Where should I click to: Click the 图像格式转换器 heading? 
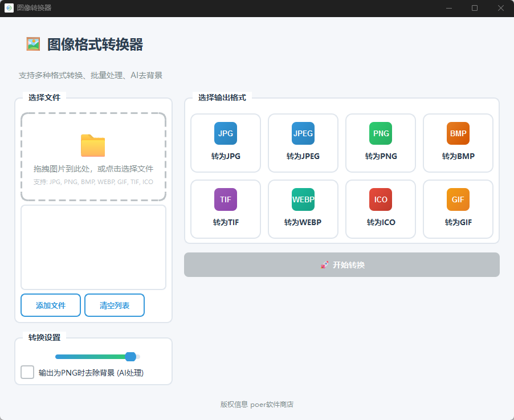(95, 44)
